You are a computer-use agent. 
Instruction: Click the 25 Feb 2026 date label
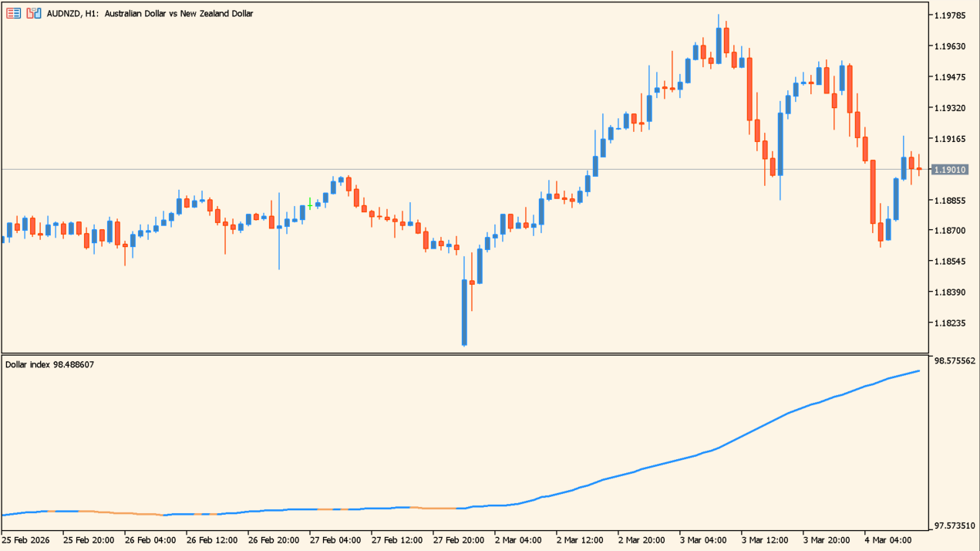click(x=26, y=541)
